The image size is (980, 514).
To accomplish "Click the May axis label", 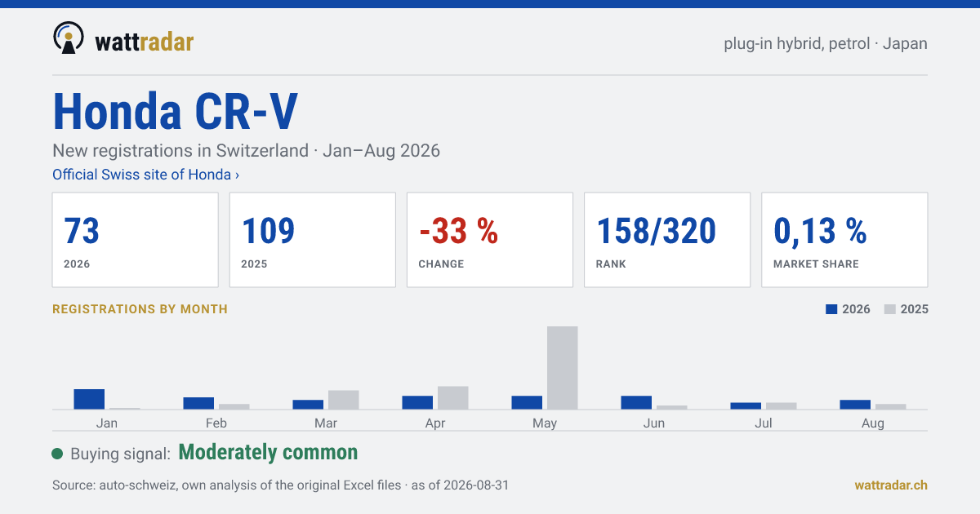I will click(545, 423).
